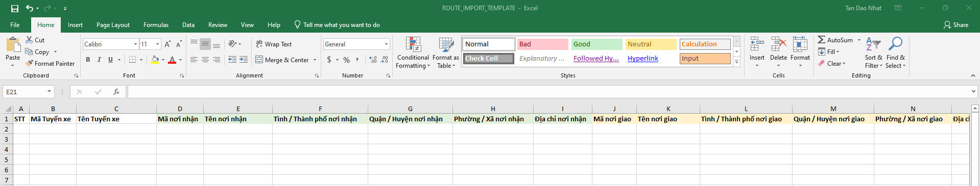Apply Comma style
This screenshot has height=186, width=980.
(357, 60)
